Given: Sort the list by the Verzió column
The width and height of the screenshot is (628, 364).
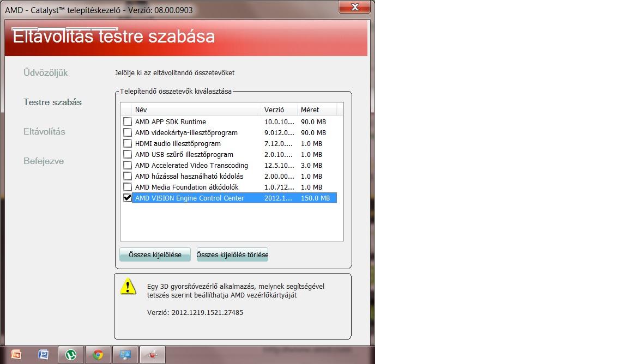Looking at the screenshot, I should click(x=279, y=110).
